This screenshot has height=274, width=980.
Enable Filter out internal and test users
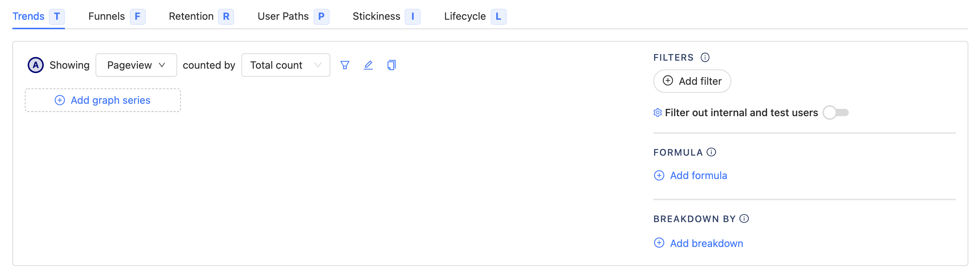pos(836,113)
